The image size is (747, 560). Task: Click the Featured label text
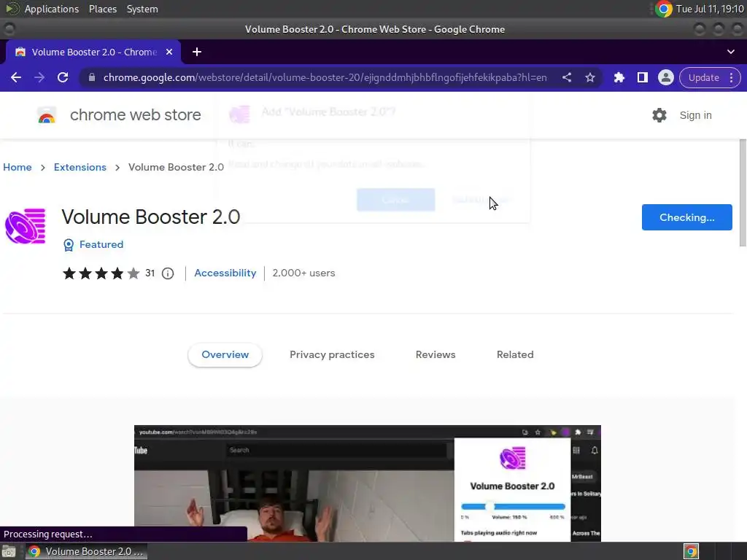[x=101, y=244]
